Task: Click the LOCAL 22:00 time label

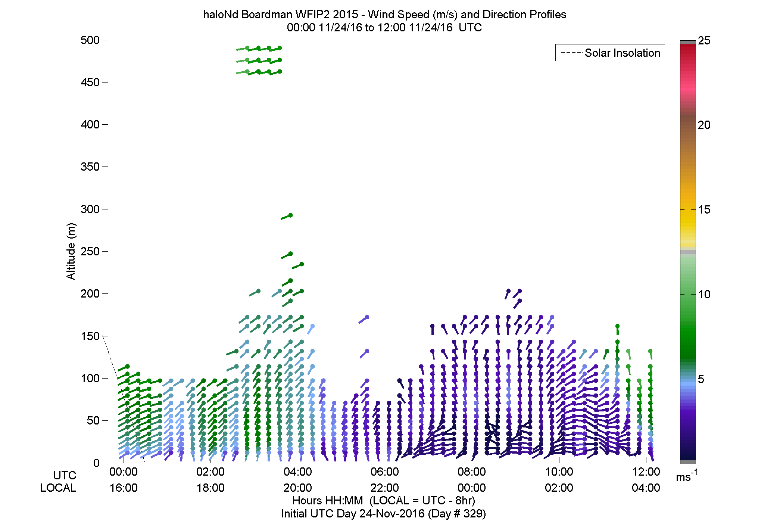Action: click(x=385, y=488)
